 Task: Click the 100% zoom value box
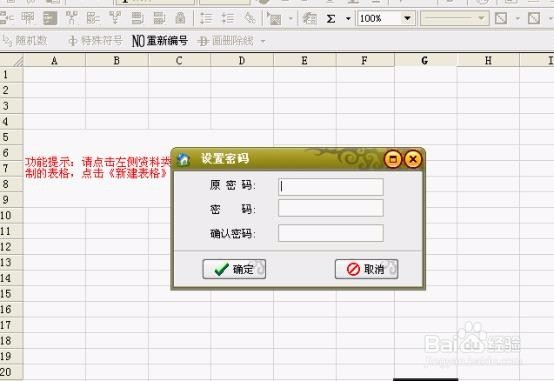[x=379, y=18]
